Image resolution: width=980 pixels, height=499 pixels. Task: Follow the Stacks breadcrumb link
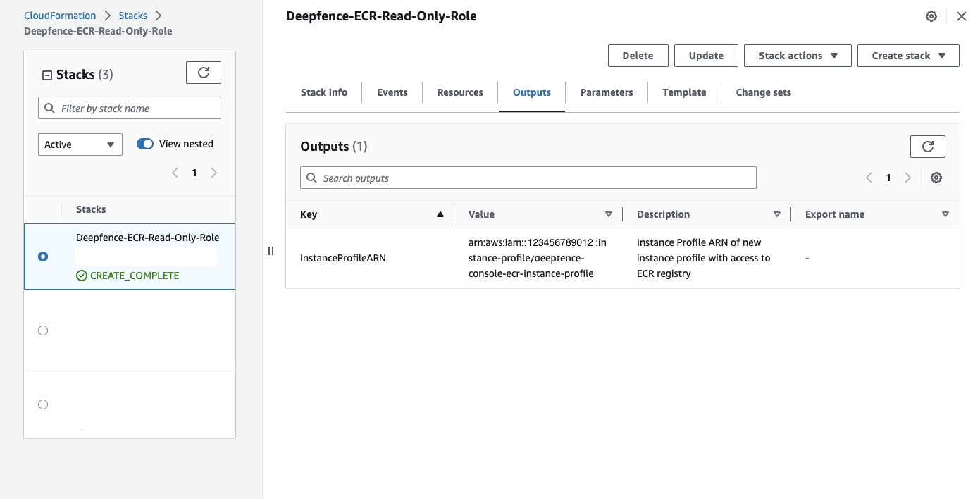coord(133,16)
